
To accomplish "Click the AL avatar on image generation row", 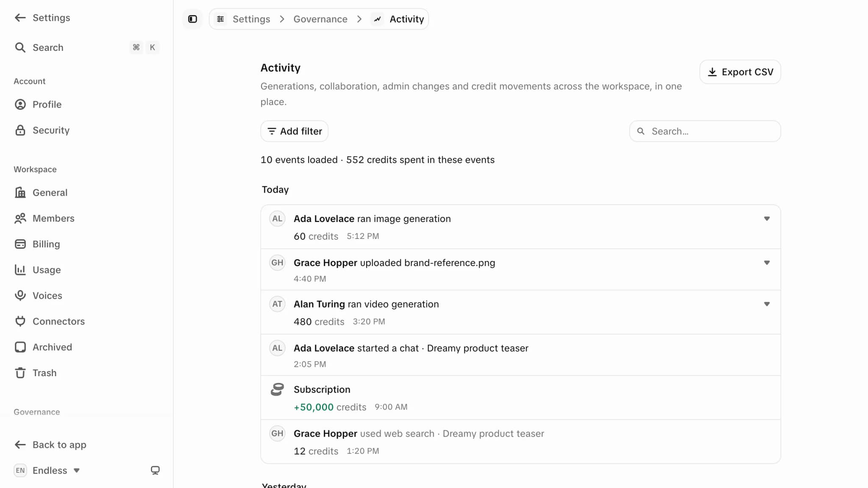I will [277, 219].
